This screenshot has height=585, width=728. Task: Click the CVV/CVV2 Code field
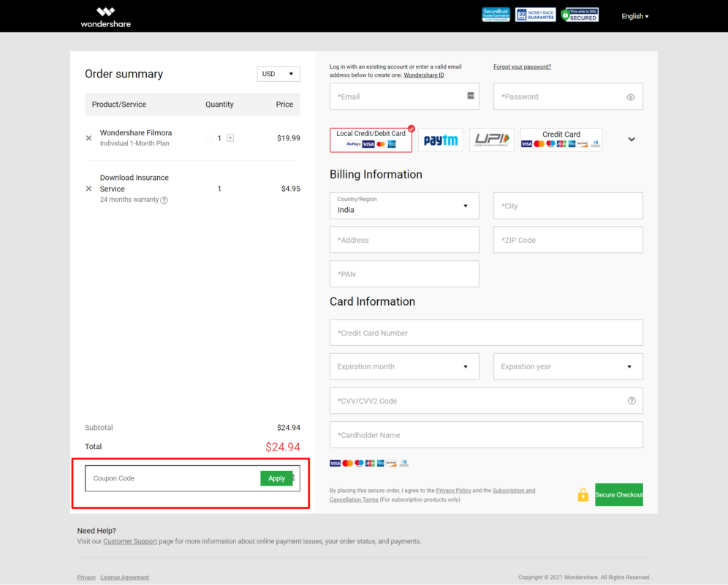(486, 401)
